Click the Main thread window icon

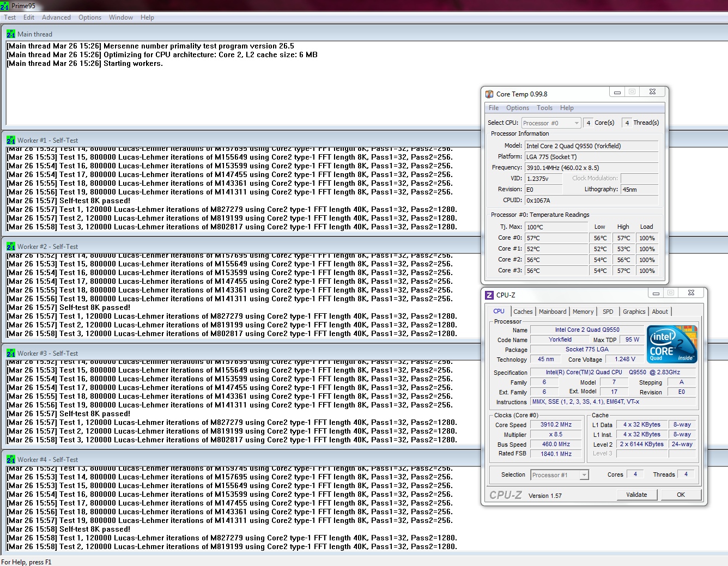11,34
